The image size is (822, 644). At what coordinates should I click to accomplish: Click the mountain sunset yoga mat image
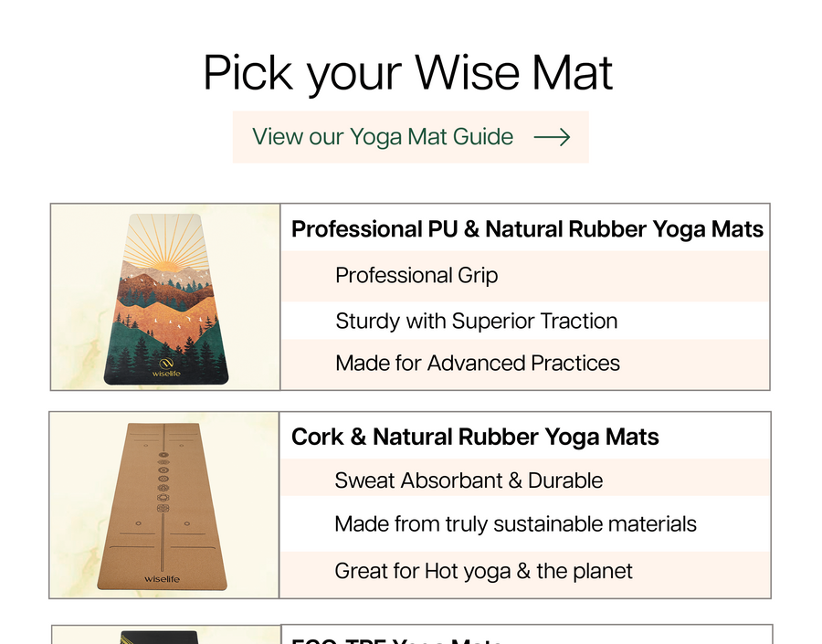165,298
